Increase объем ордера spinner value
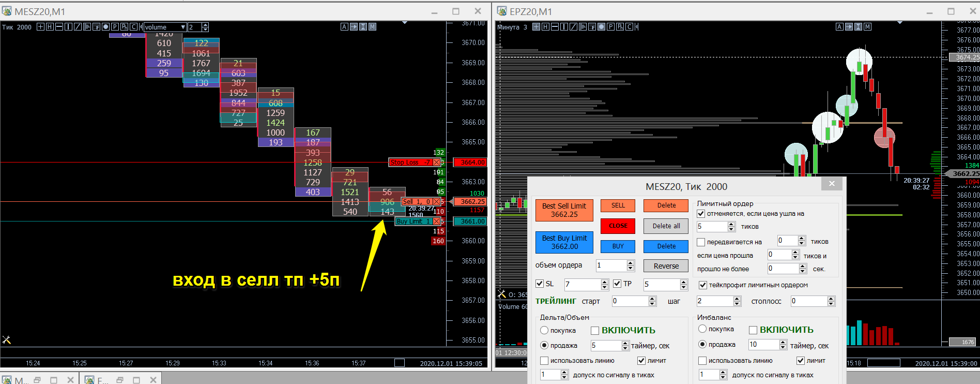 point(630,263)
